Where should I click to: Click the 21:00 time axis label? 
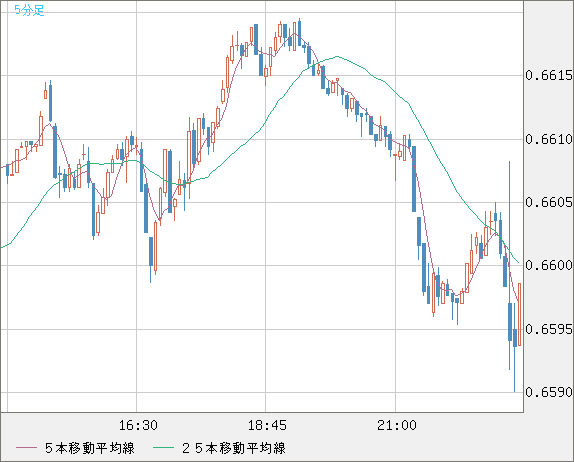point(397,425)
